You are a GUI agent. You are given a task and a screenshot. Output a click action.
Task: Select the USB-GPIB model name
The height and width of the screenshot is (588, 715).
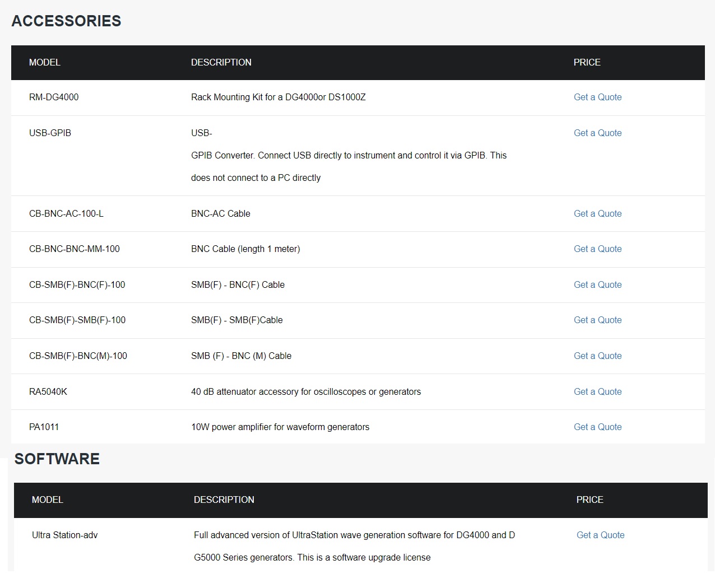[50, 133]
